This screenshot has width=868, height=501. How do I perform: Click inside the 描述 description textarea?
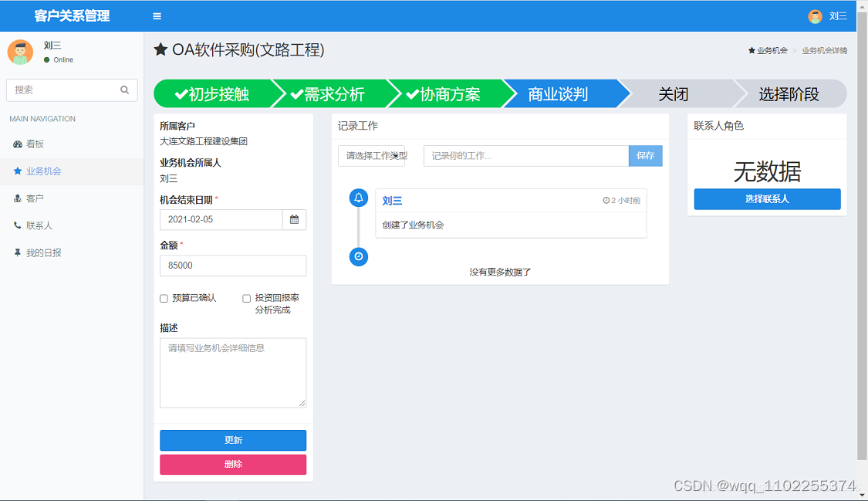232,371
